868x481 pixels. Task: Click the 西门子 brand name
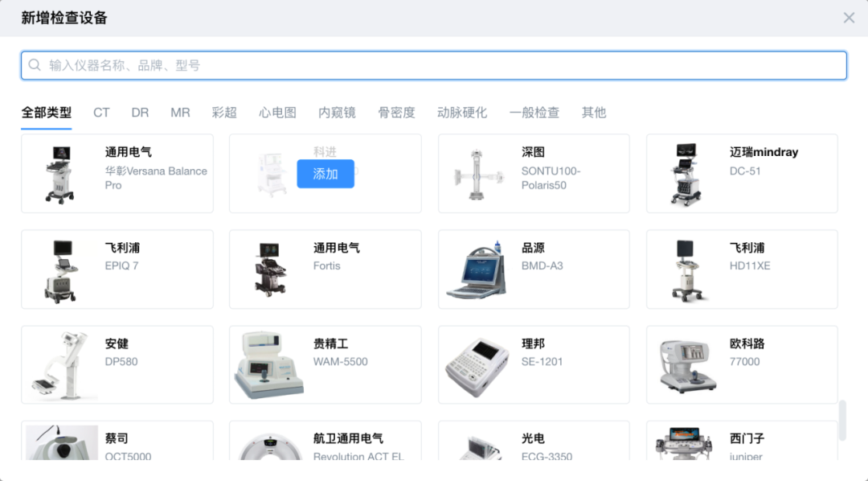[x=747, y=438]
